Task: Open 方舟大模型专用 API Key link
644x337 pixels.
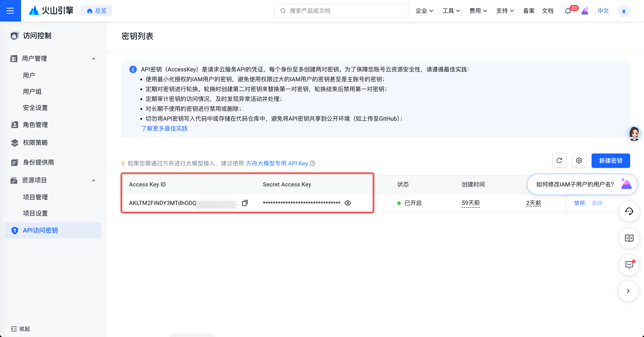Action: click(x=277, y=163)
